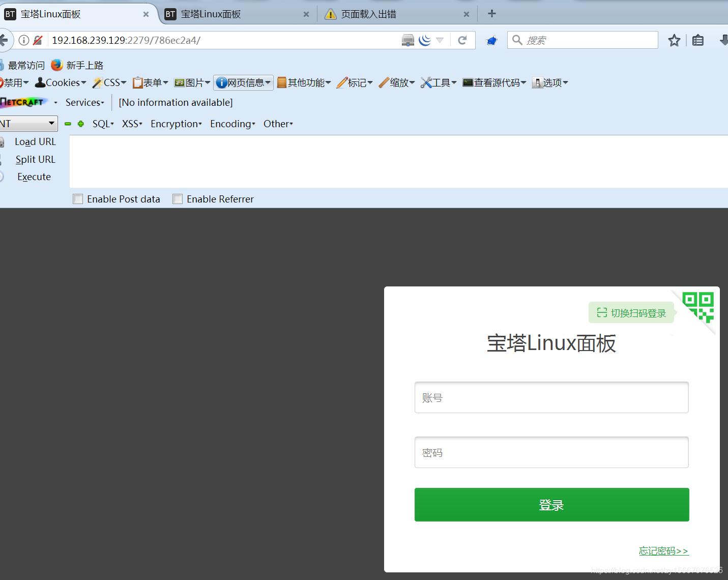Click the QR code icon on login panel
728x580 pixels.
coord(701,304)
